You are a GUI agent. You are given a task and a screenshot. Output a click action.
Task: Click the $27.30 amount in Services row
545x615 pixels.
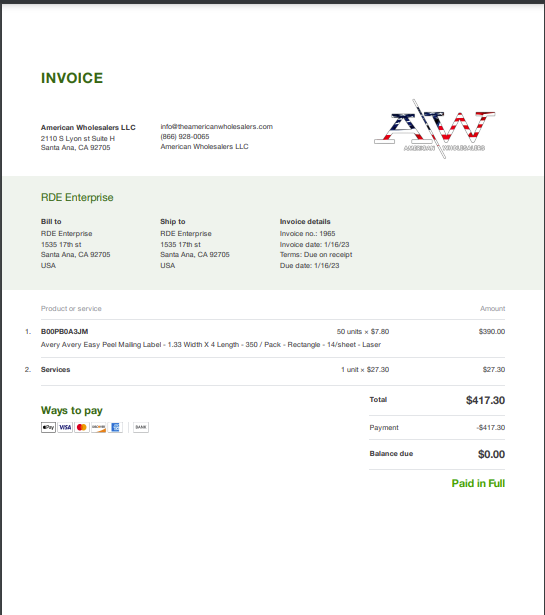[494, 369]
